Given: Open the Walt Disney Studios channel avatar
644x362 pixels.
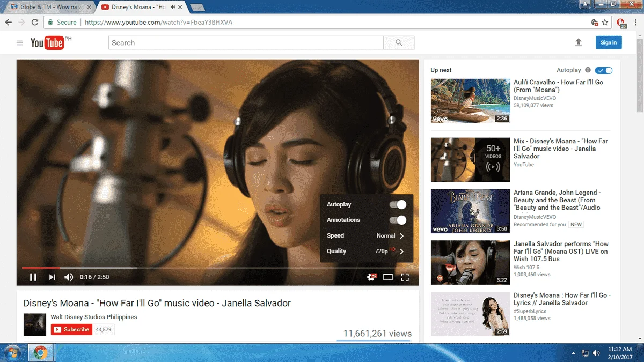Looking at the screenshot, I should [x=35, y=324].
